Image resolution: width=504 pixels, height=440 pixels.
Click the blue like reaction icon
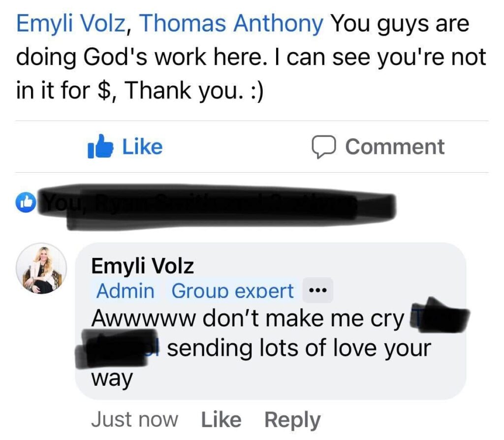[x=28, y=201]
